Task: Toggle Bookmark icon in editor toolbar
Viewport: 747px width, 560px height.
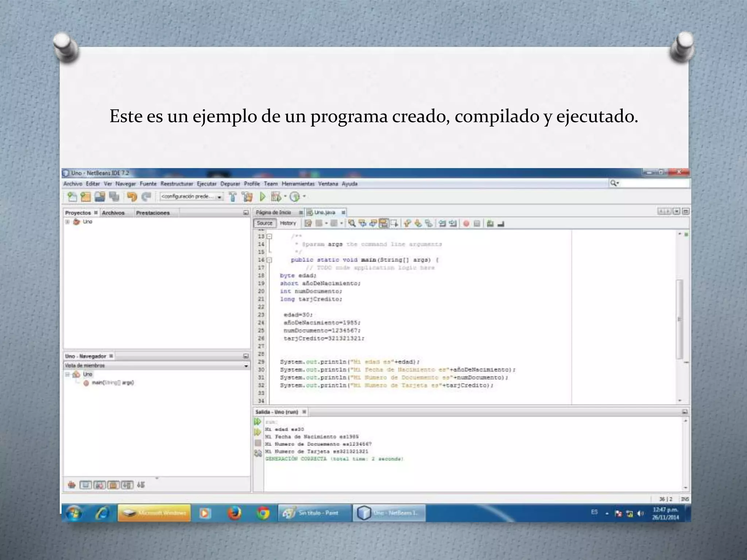Action: click(x=429, y=223)
